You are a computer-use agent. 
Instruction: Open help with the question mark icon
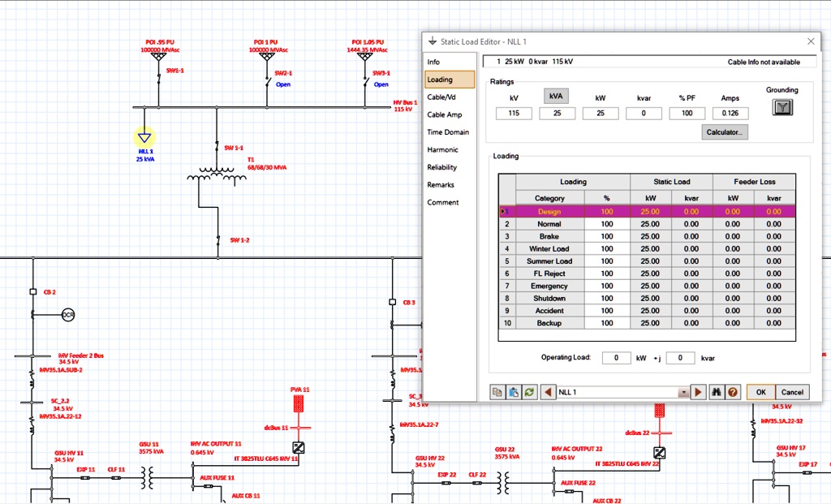tap(733, 392)
